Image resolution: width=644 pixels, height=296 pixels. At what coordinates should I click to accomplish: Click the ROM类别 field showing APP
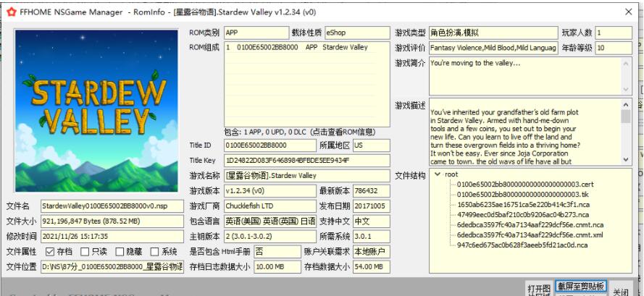coord(256,33)
